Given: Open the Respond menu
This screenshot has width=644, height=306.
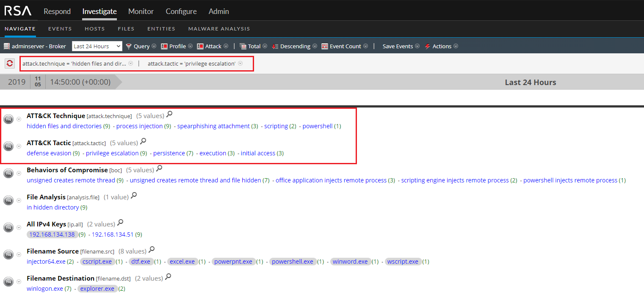Looking at the screenshot, I should pos(57,11).
